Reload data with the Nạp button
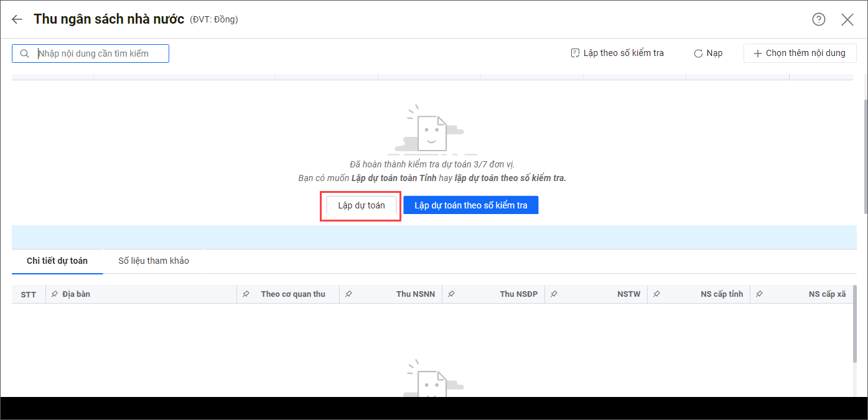 708,54
